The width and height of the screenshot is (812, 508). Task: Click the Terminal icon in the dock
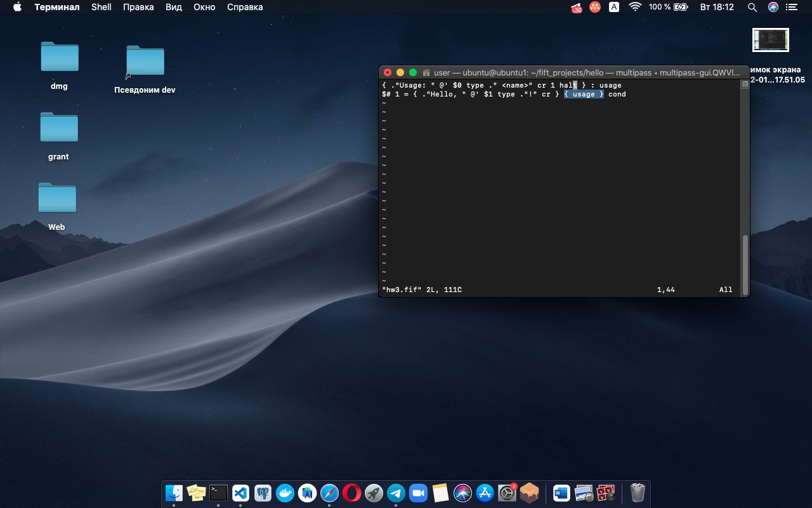pos(218,493)
